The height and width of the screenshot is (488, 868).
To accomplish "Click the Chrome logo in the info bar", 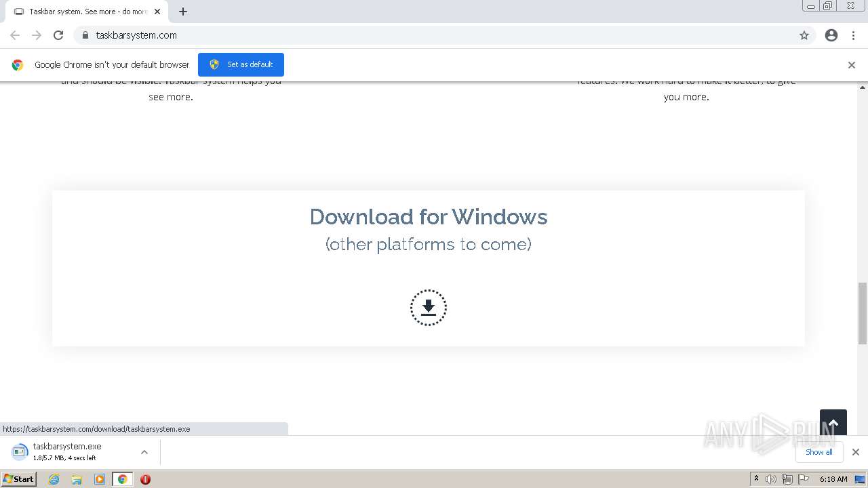I will pos(18,65).
